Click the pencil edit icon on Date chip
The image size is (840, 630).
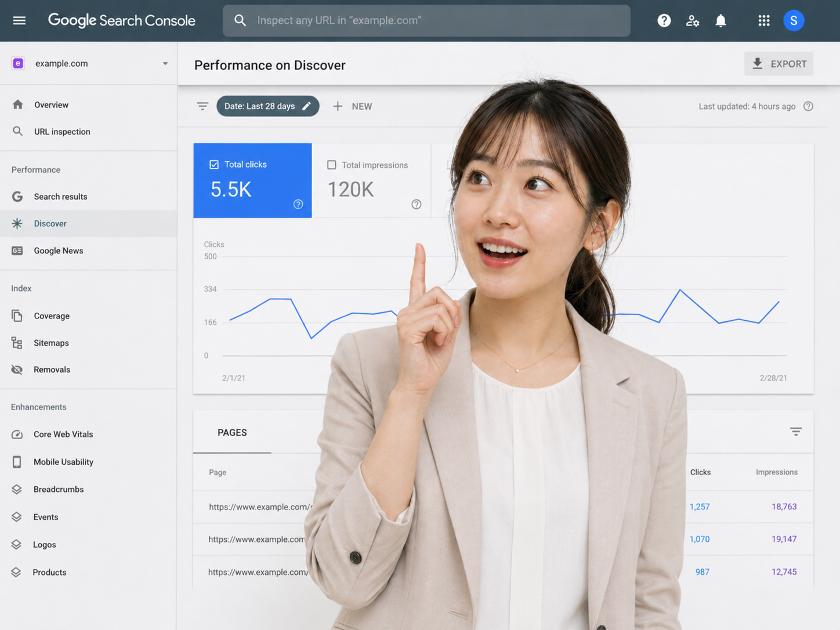click(x=307, y=106)
